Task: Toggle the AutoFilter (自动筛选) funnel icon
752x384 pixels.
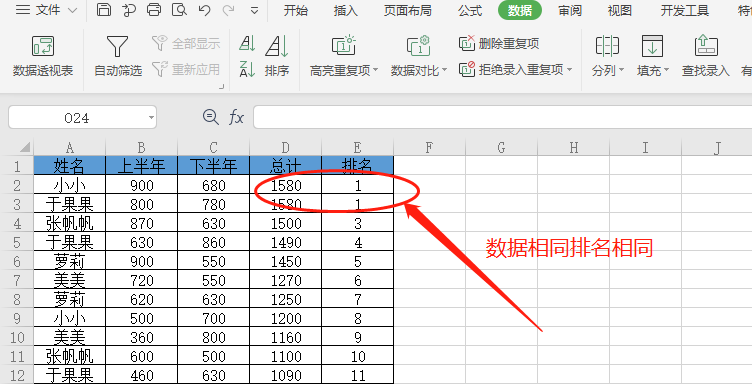Action: coord(118,57)
